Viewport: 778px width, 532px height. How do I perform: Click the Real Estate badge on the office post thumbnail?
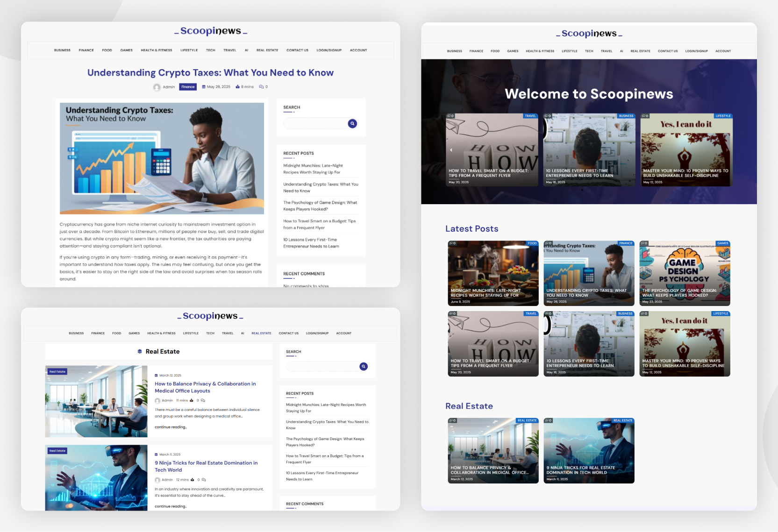coord(57,372)
